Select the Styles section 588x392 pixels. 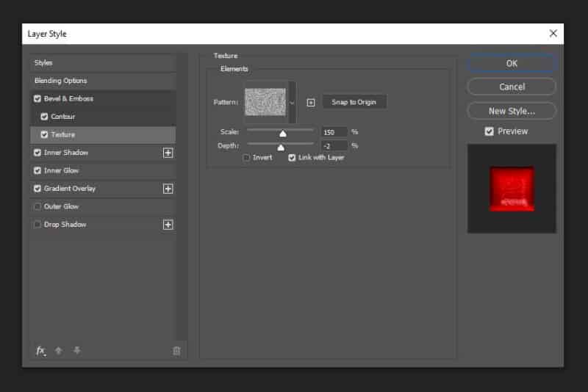coord(103,63)
